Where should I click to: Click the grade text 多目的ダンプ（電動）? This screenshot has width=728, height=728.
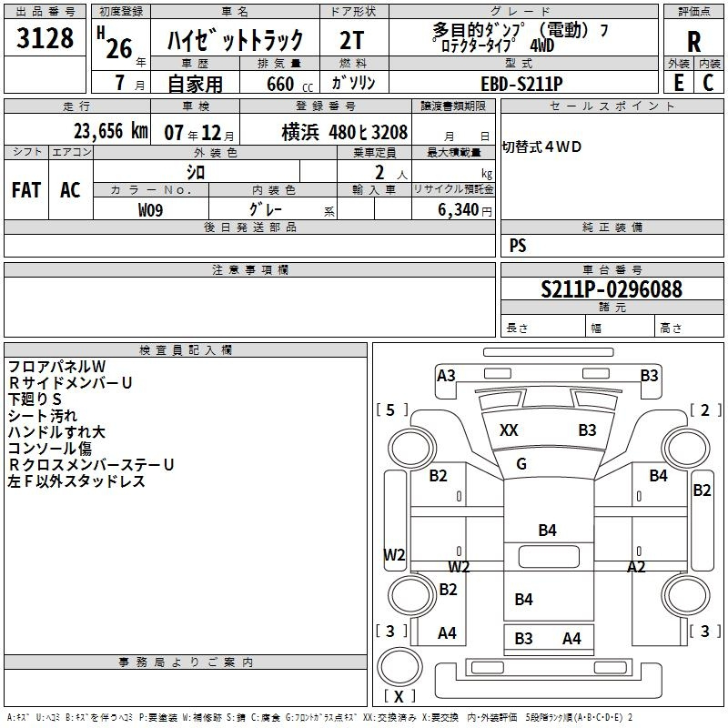[514, 30]
